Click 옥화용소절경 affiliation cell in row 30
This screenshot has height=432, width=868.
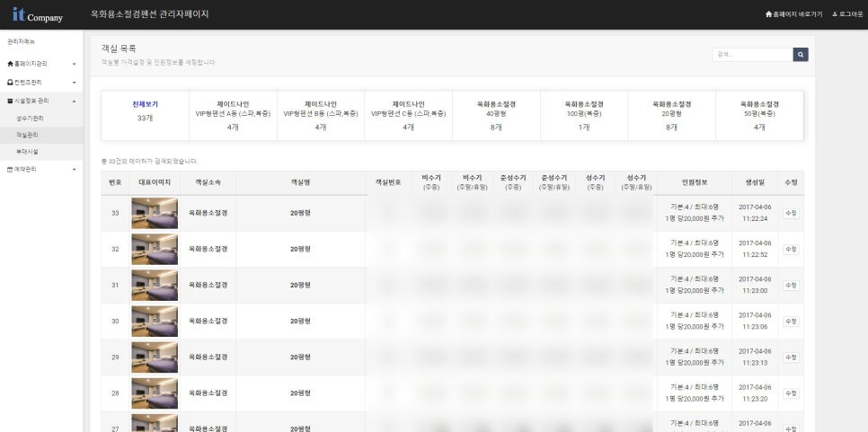(x=208, y=321)
